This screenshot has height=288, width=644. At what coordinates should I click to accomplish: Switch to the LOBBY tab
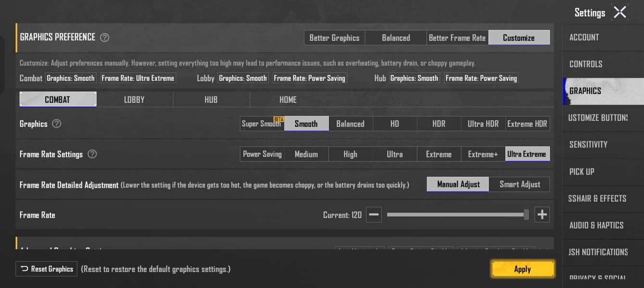pos(135,99)
